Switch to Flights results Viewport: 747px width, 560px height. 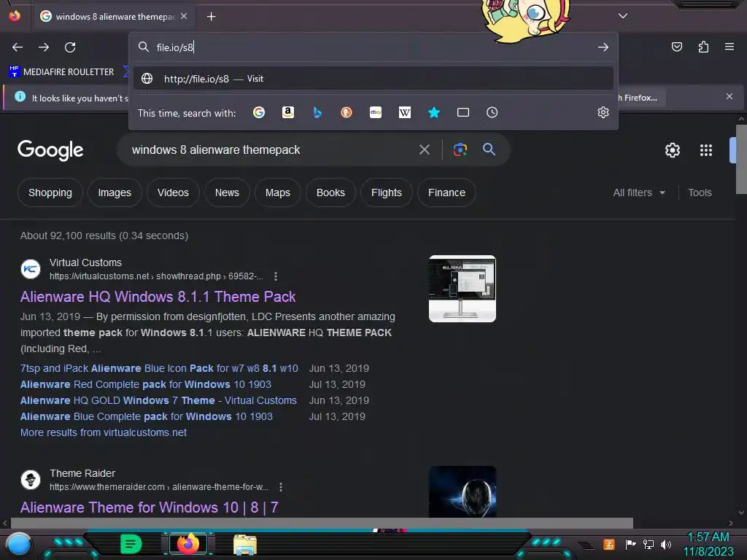coord(387,192)
